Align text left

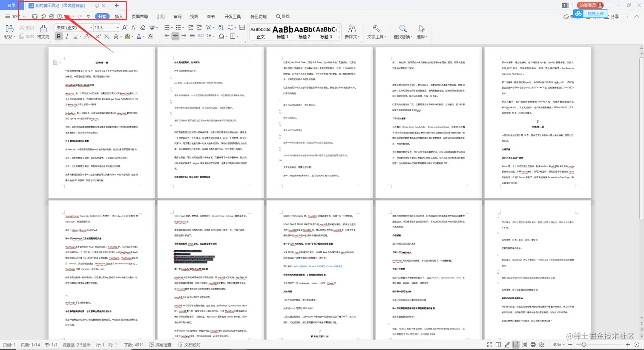click(167, 37)
